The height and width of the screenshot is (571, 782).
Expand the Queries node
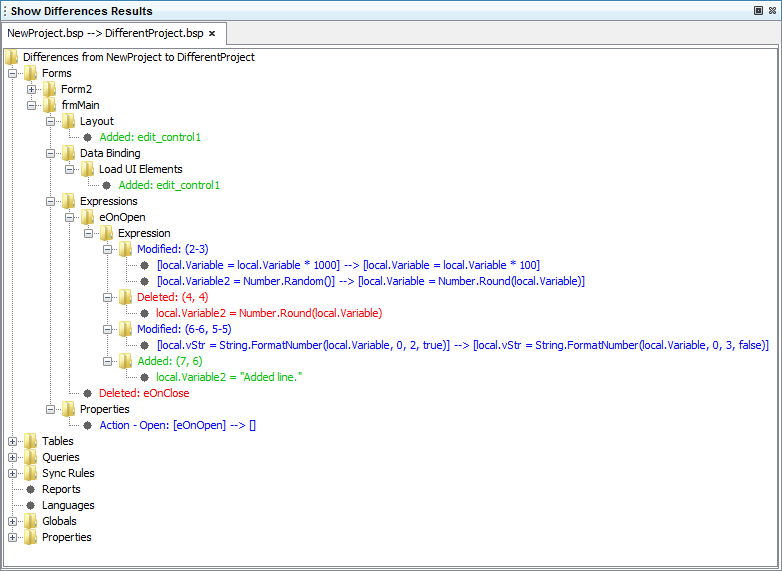click(12, 457)
